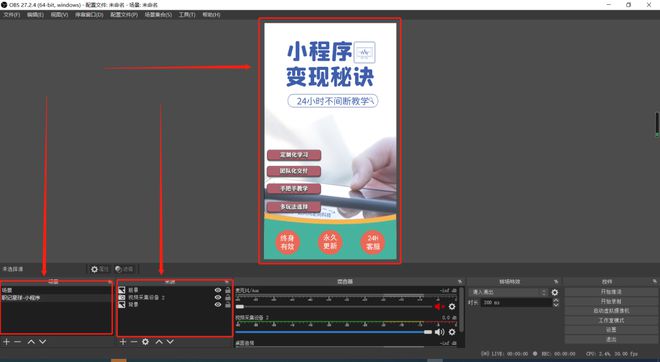Open the 淡入淡出 transition dropdown
This screenshot has height=362, width=660.
509,292
